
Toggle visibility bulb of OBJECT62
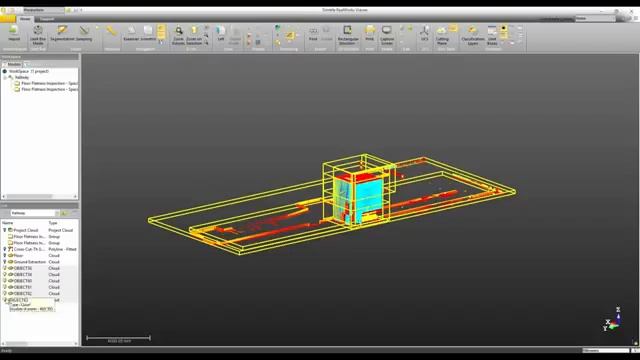tap(5, 293)
